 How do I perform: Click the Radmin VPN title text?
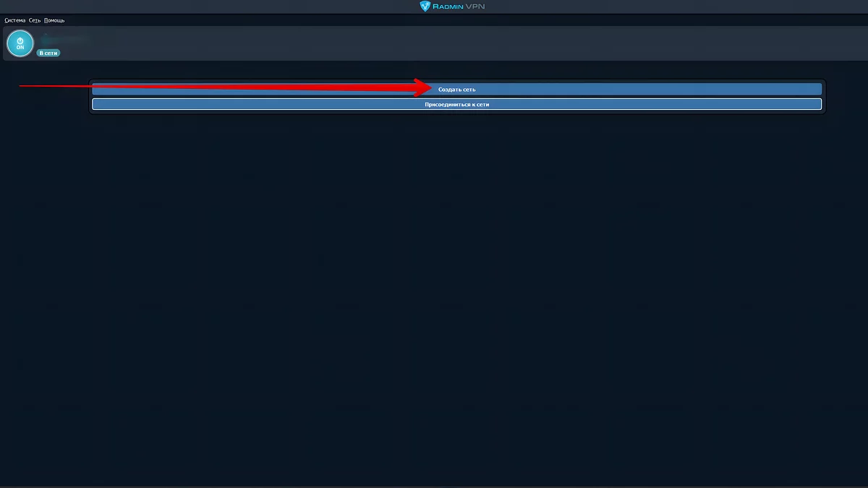click(464, 7)
